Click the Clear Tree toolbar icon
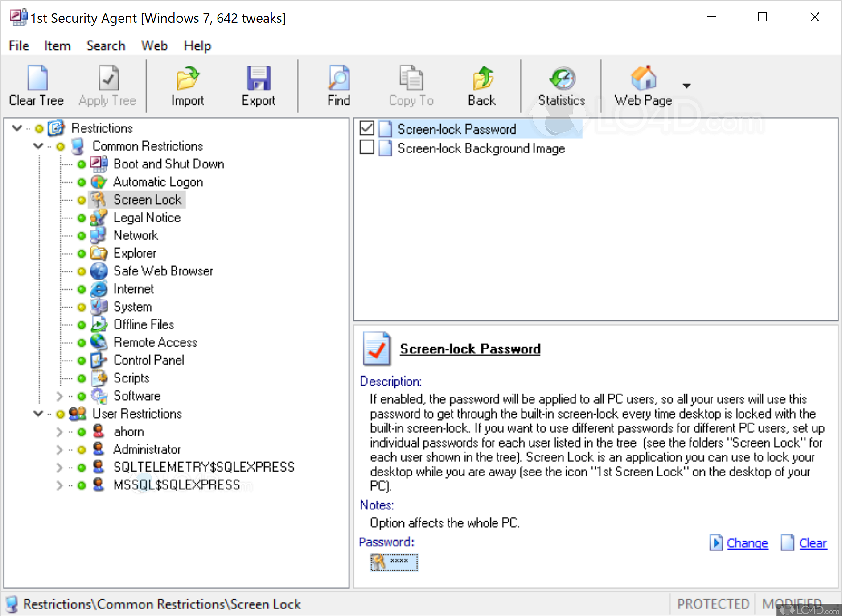Viewport: 842px width, 616px height. coord(37,78)
